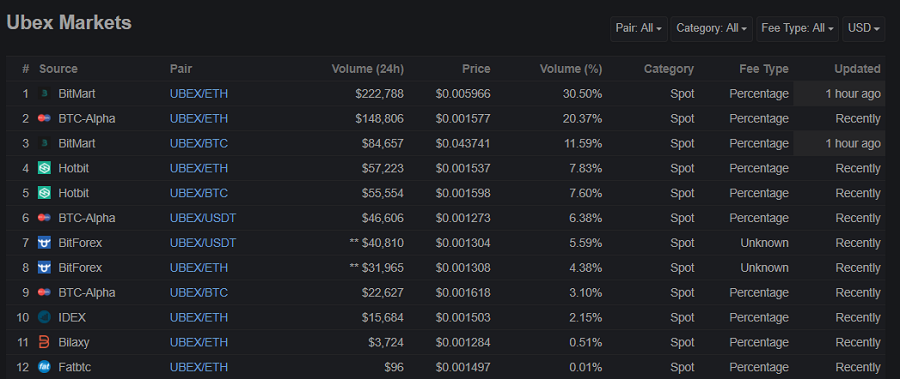Select the Fatbtc source name
Viewport: 900px width, 379px height.
tap(75, 367)
